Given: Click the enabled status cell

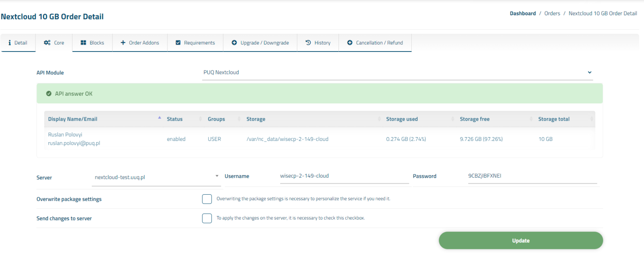Looking at the screenshot, I should (x=176, y=139).
